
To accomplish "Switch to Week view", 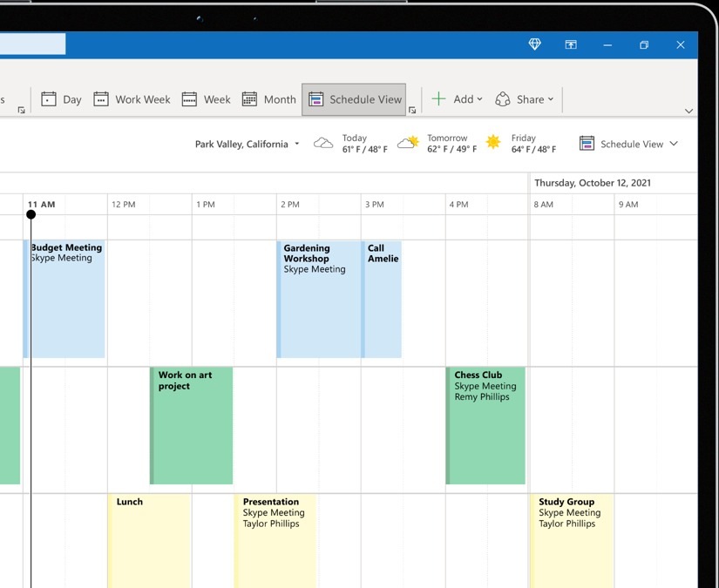I will tap(206, 99).
